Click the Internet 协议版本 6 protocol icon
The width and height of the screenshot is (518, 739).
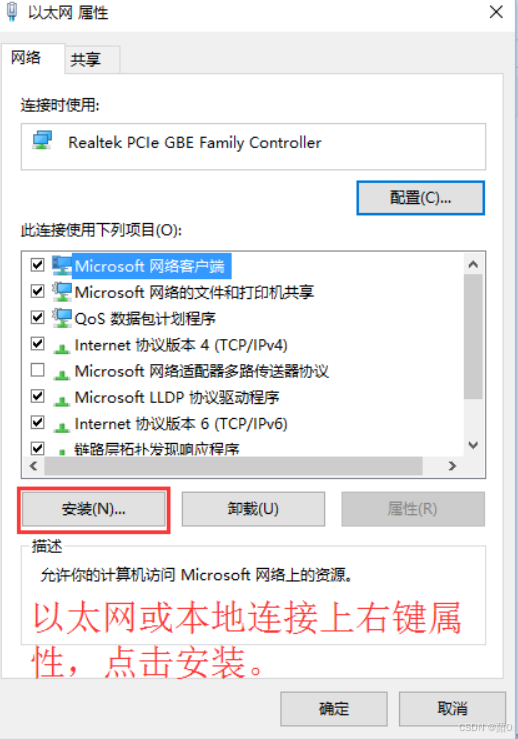click(61, 427)
